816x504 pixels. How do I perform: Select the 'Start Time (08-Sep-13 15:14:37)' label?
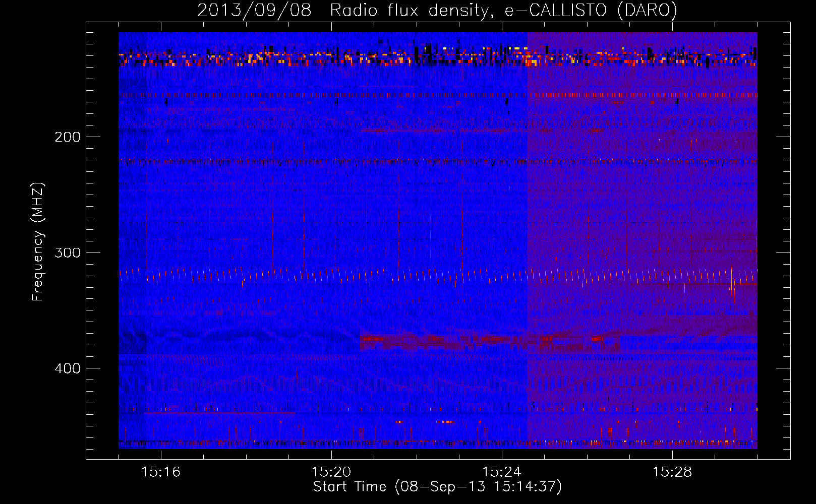click(x=437, y=487)
